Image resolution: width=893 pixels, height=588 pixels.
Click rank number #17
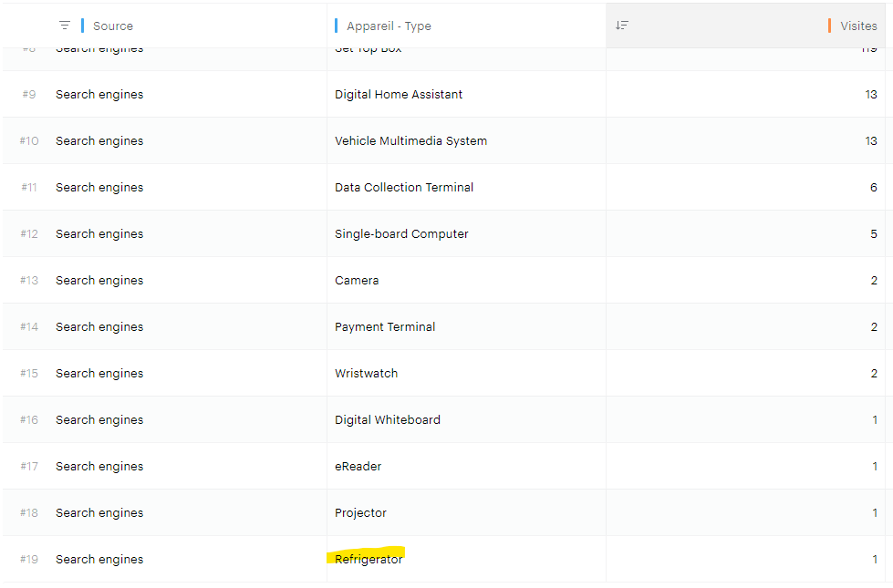(x=29, y=466)
